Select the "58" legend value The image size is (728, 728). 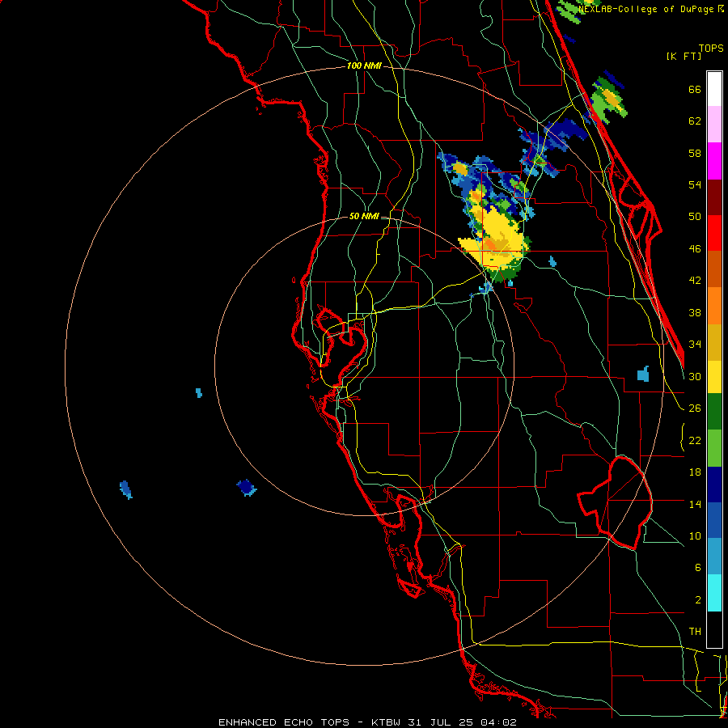(x=695, y=153)
